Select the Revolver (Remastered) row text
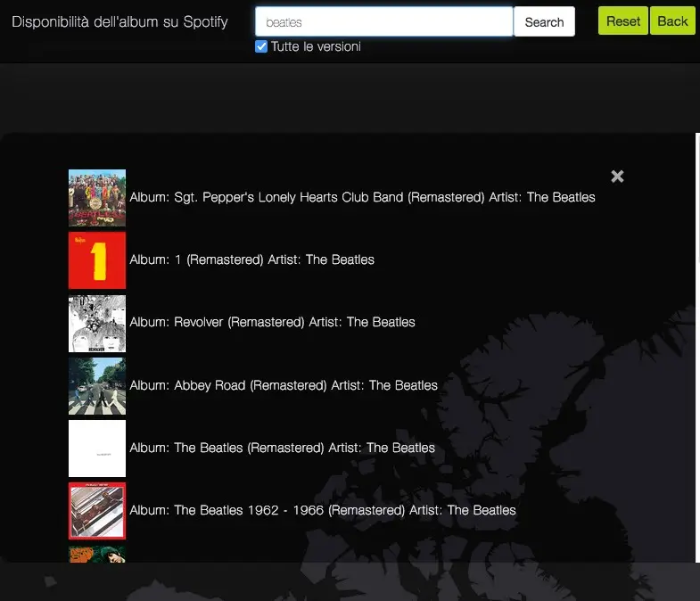Screen dimensions: 700x601 (x=272, y=322)
